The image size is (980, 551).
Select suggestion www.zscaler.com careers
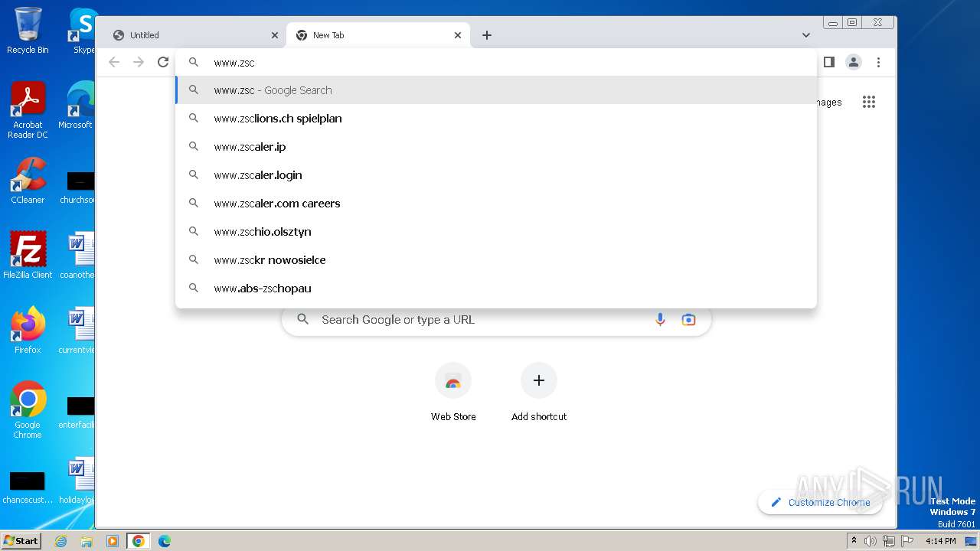tap(496, 204)
